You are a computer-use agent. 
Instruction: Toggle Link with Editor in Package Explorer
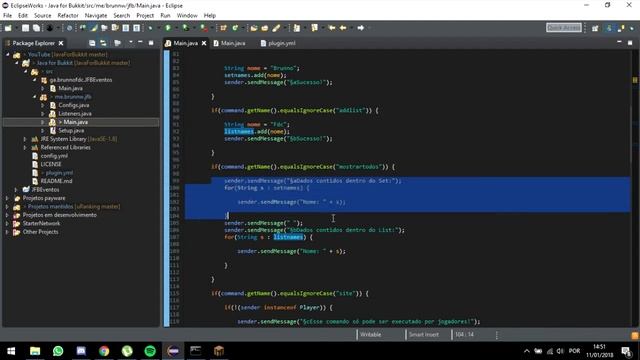tap(103, 43)
